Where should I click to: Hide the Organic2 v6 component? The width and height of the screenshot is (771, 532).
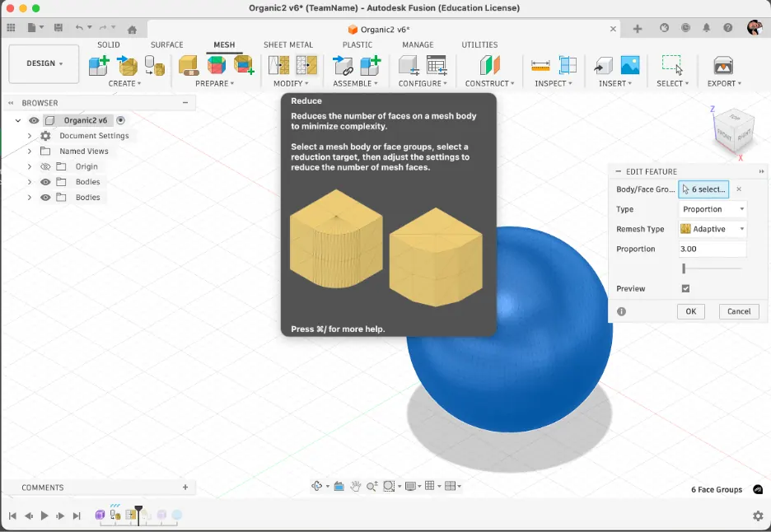(x=33, y=120)
